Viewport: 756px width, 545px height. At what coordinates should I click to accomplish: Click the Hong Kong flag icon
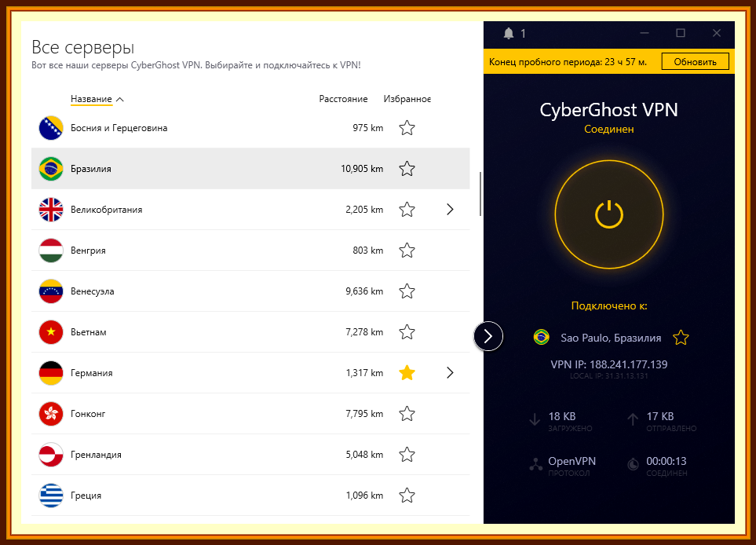click(x=51, y=414)
